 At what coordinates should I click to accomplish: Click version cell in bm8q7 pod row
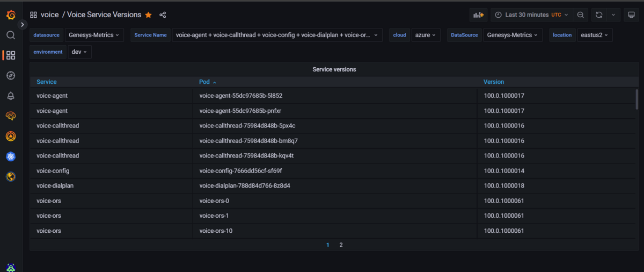tap(556, 141)
